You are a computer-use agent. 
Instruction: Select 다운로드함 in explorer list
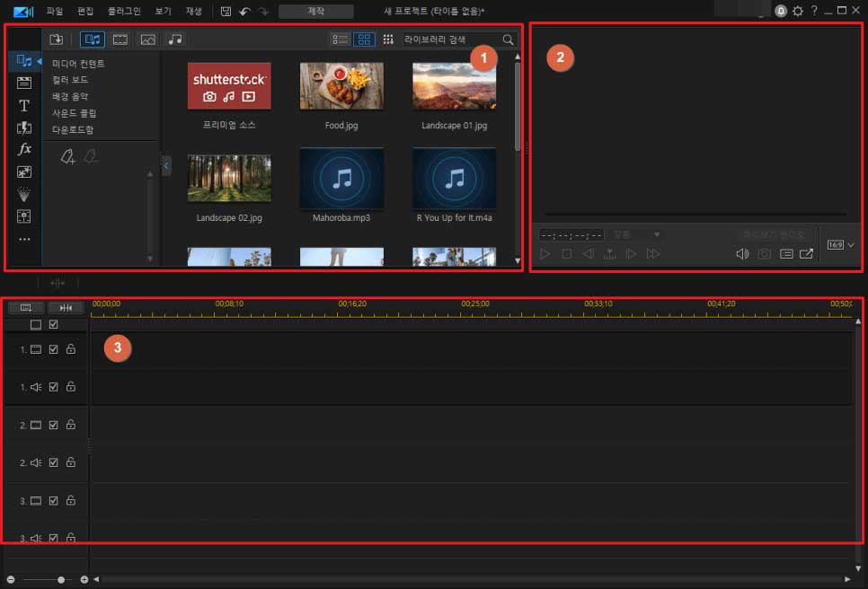pos(73,129)
